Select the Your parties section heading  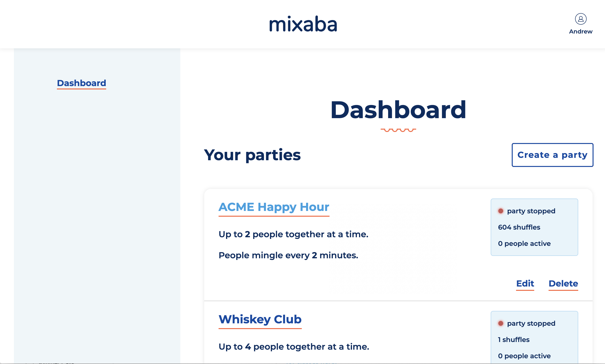coord(253,155)
